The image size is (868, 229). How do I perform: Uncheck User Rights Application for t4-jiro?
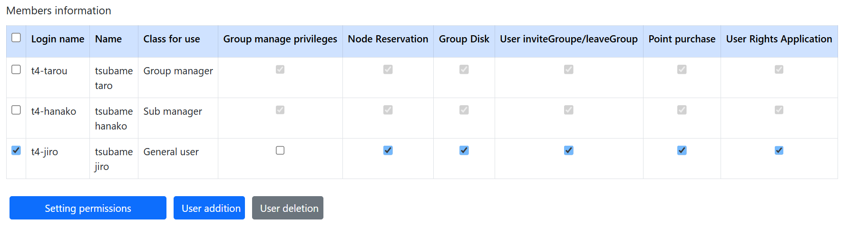(x=779, y=150)
